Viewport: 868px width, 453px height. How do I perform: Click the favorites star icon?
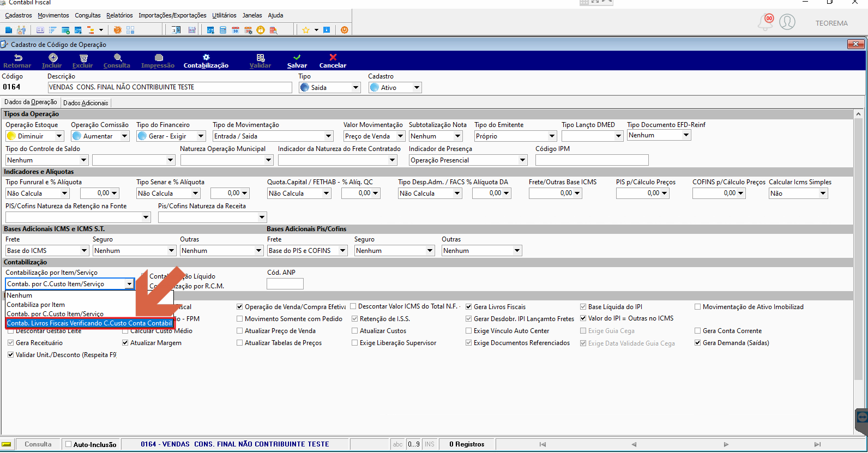[306, 30]
